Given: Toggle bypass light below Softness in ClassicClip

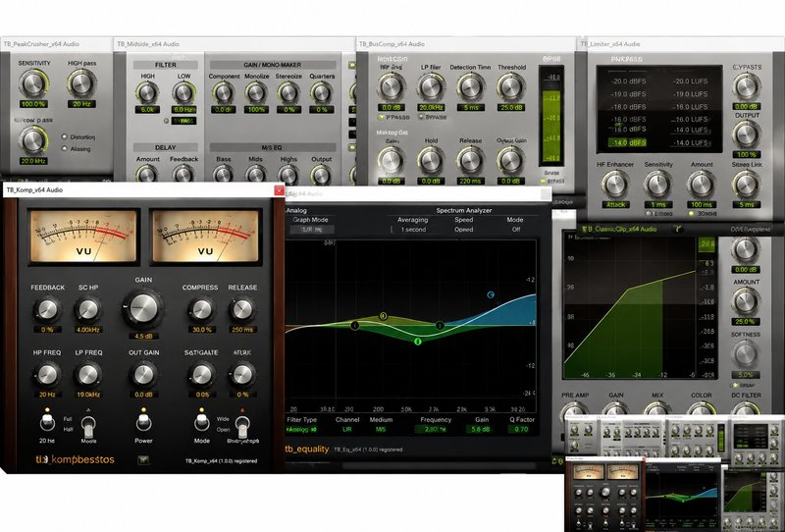Looking at the screenshot, I should coord(735,385).
